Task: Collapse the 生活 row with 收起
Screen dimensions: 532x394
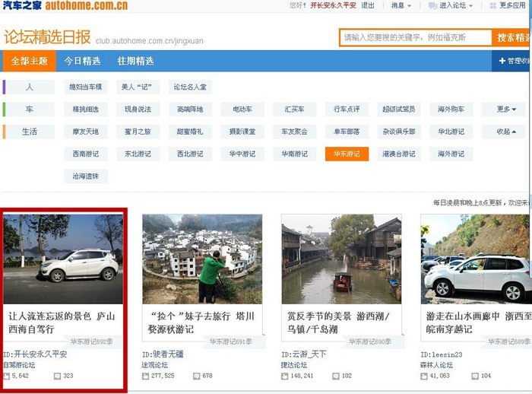Action: click(506, 132)
